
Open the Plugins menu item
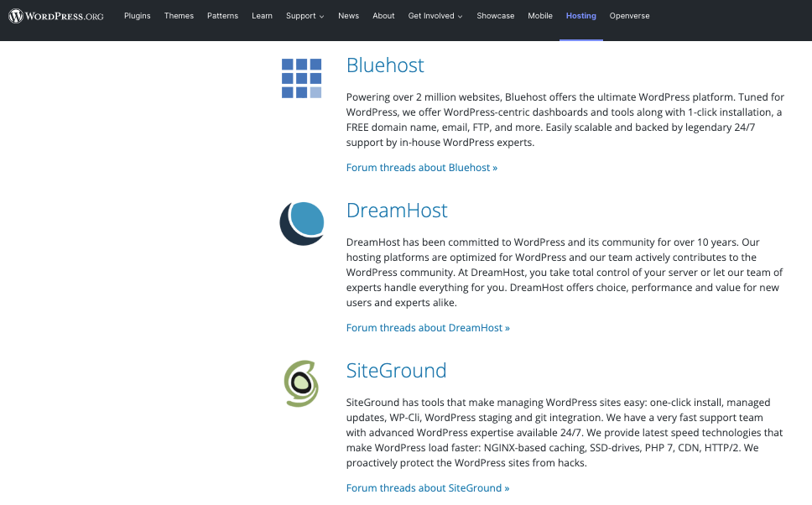click(x=138, y=16)
